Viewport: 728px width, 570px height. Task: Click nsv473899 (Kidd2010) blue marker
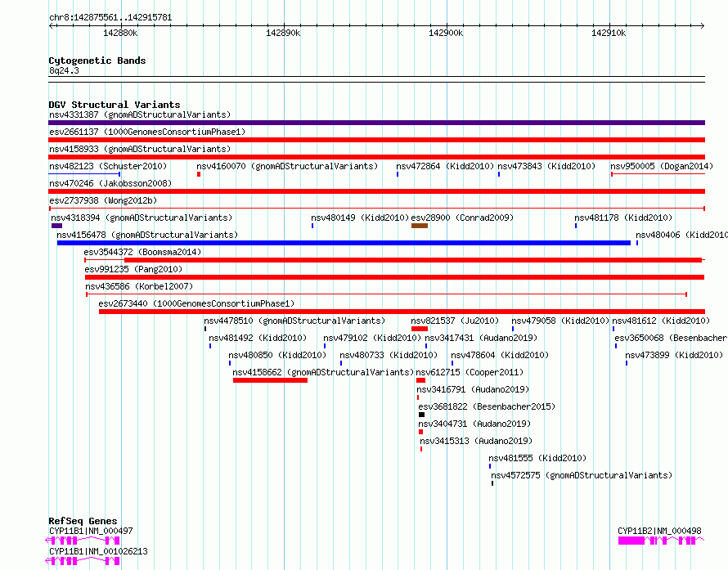[x=627, y=363]
